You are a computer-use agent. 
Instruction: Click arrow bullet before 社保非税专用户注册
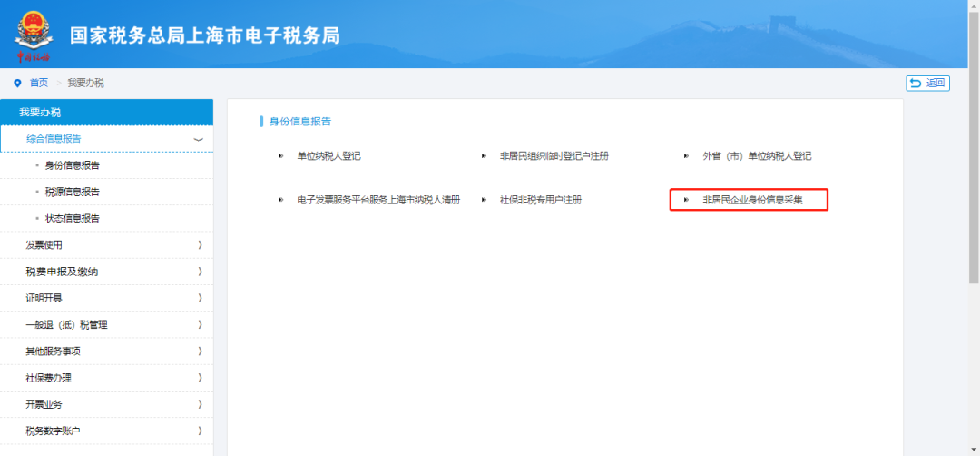(x=484, y=200)
